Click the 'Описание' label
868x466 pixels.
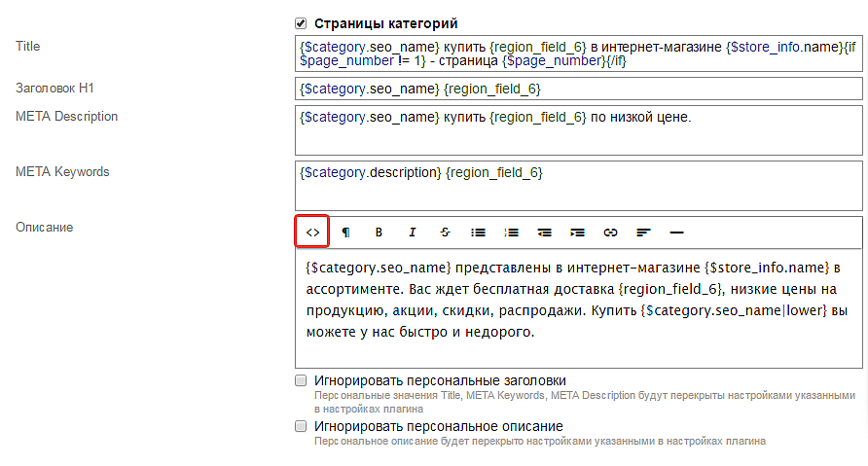click(45, 228)
